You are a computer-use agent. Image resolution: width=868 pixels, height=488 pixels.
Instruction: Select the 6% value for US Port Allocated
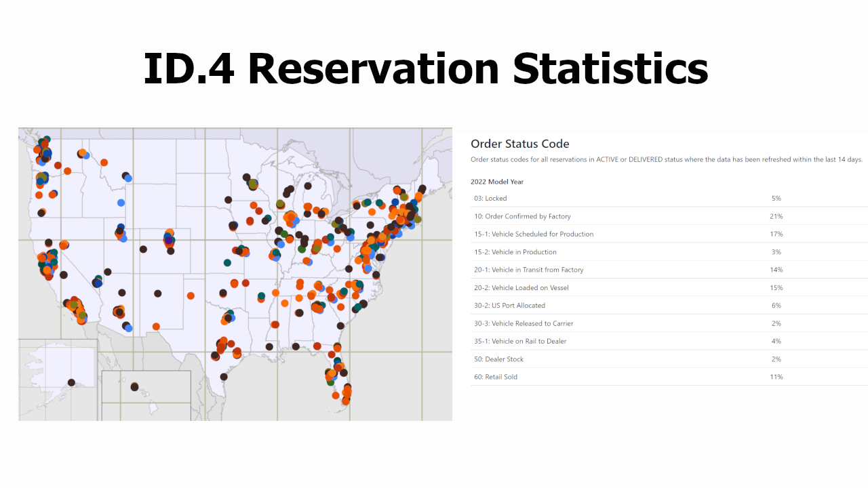tap(776, 306)
